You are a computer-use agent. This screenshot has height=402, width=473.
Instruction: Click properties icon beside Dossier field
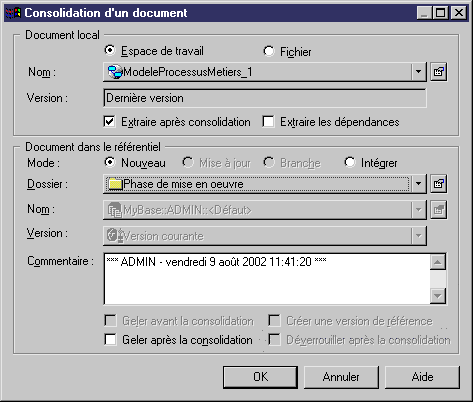coord(439,184)
